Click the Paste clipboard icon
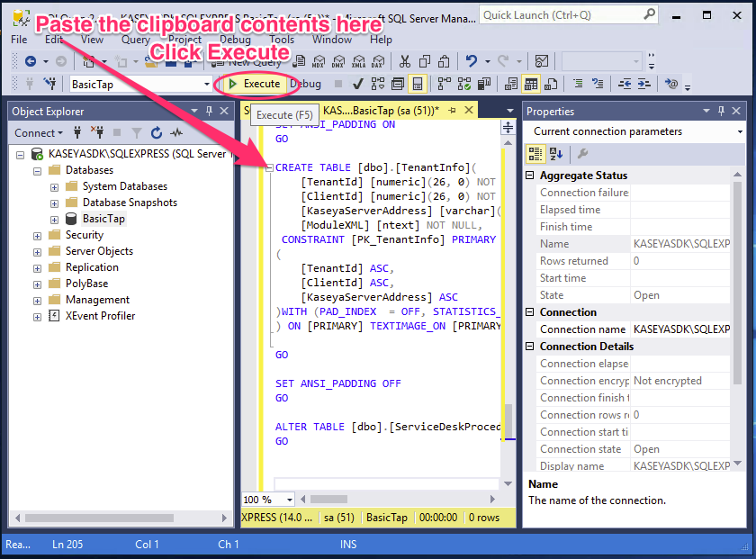Image resolution: width=756 pixels, height=559 pixels. coord(444,61)
